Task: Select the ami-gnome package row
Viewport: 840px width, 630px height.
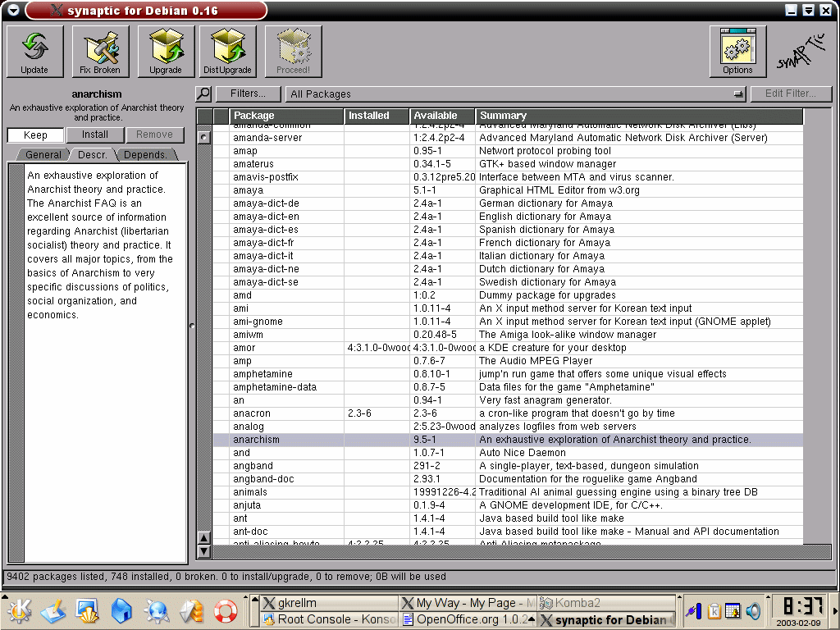Action: [x=508, y=322]
